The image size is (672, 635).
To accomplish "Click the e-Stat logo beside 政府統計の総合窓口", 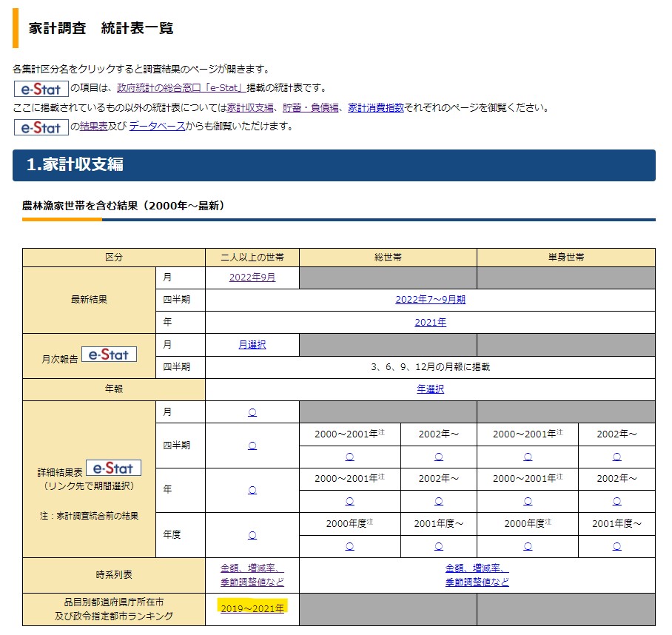I will coord(41,89).
